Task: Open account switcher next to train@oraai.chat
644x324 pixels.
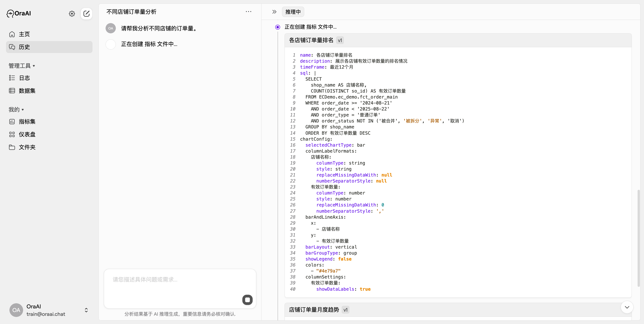Action: point(86,310)
